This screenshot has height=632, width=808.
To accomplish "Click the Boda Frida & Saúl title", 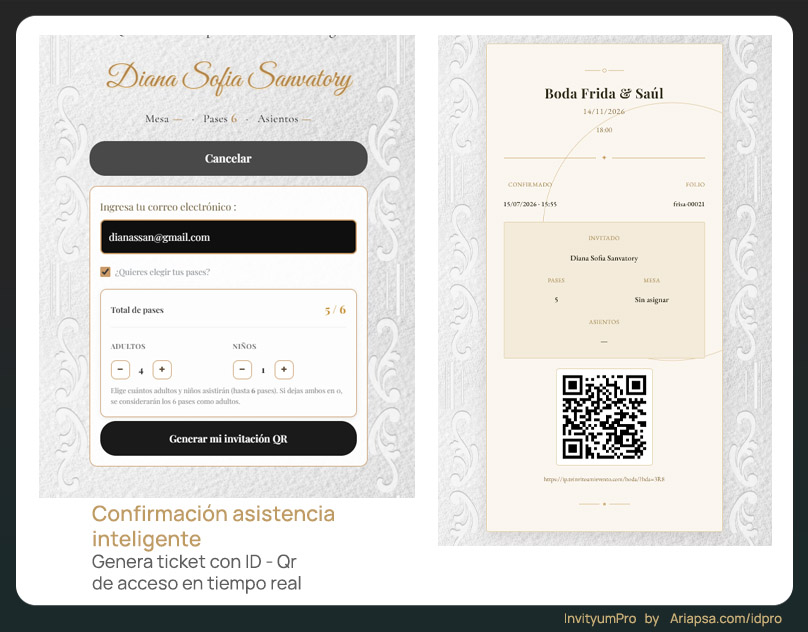I will 604,93.
